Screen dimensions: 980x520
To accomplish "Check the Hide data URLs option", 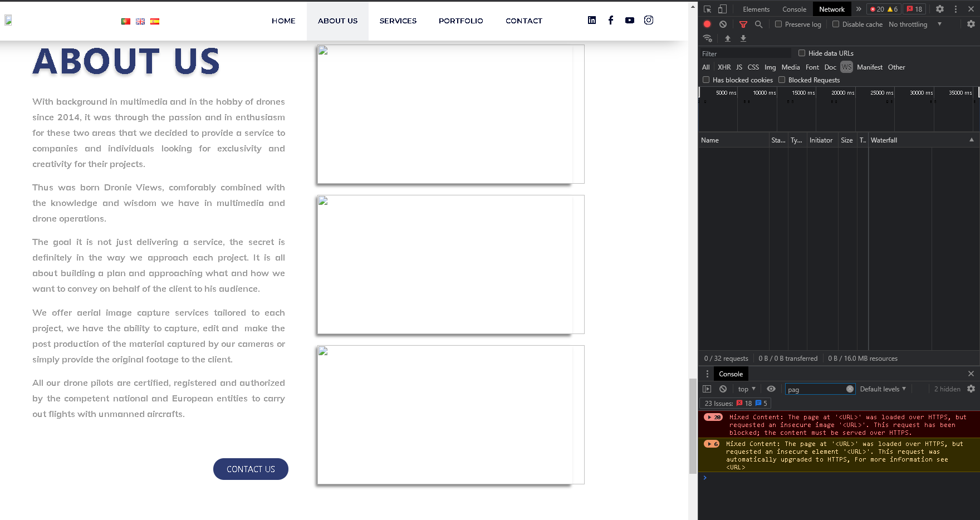I will pyautogui.click(x=802, y=53).
